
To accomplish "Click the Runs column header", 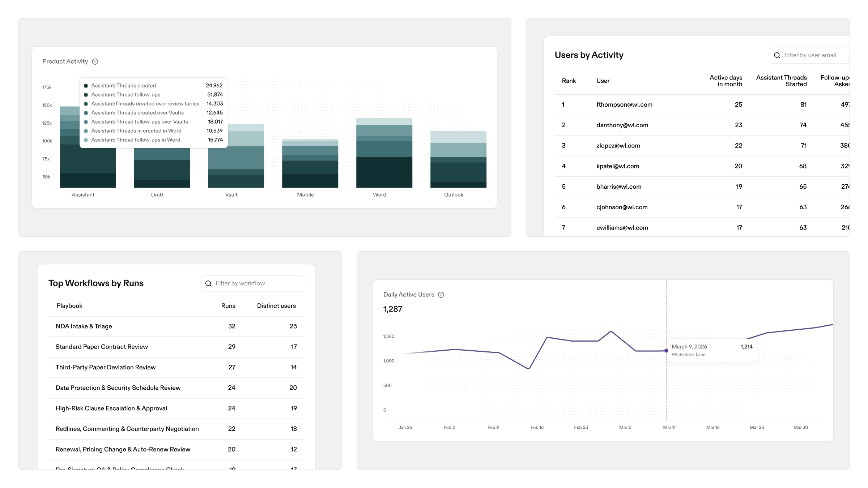I will [x=228, y=306].
